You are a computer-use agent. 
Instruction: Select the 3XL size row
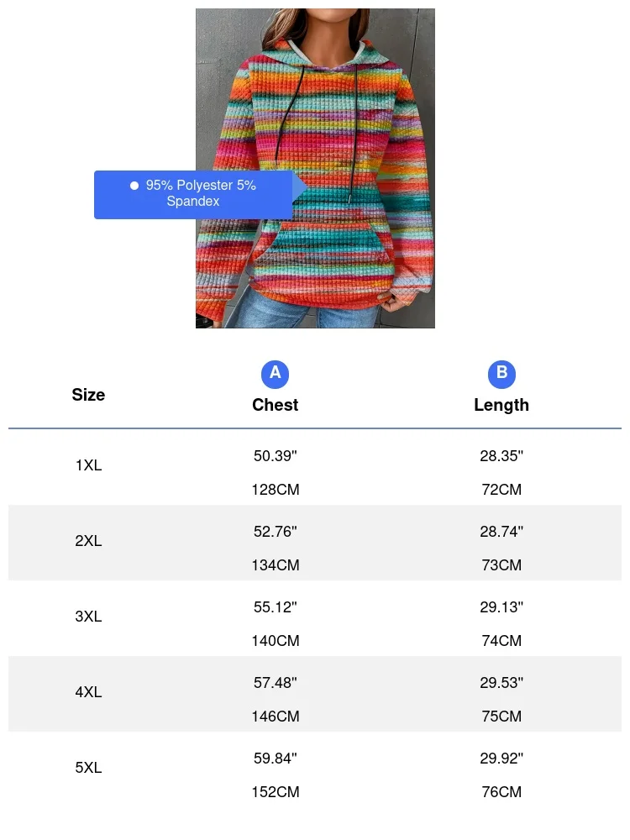pos(315,618)
